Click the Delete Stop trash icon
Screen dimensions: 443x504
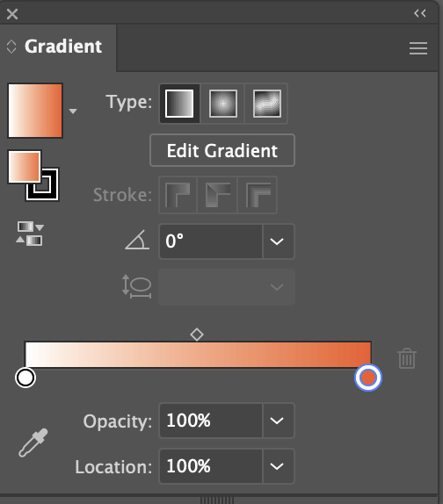[407, 358]
